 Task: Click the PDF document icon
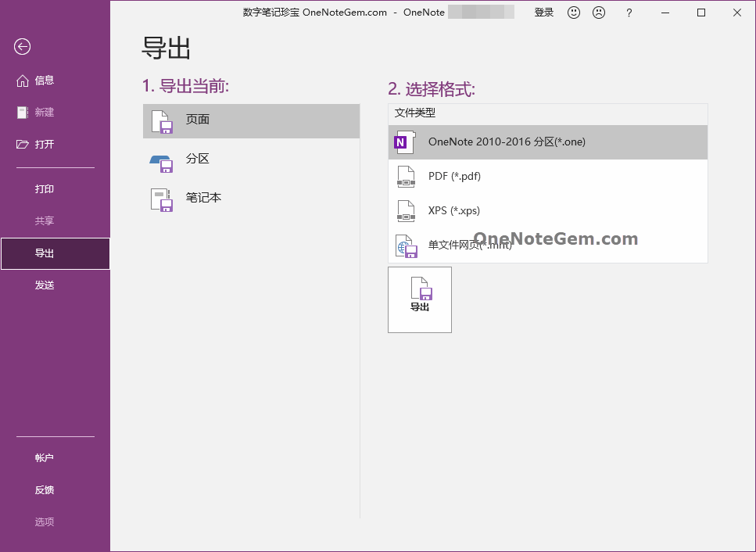tap(406, 177)
